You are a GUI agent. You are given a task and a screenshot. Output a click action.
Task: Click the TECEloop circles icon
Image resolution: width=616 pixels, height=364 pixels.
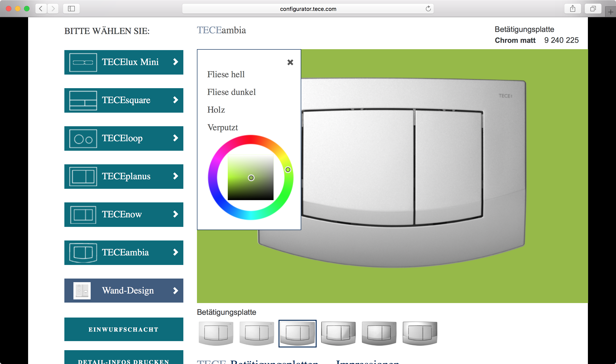click(x=82, y=138)
